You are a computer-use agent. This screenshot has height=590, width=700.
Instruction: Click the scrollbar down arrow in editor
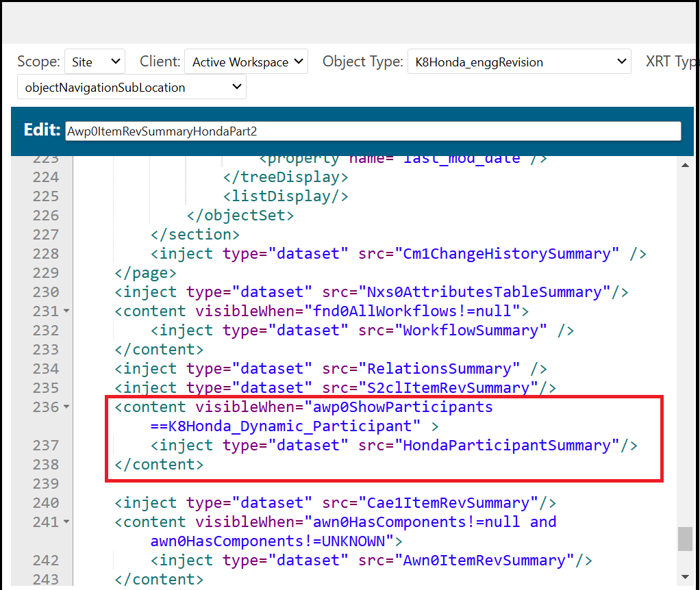[x=685, y=576]
